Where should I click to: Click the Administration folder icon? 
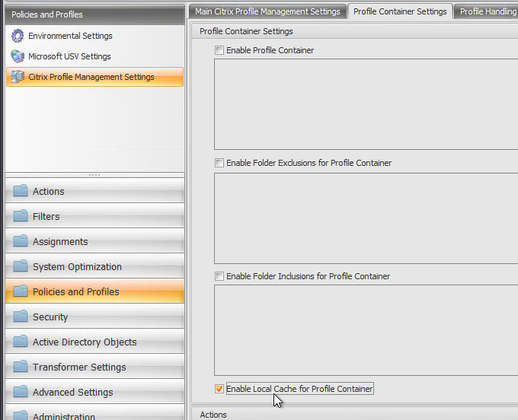[21, 415]
